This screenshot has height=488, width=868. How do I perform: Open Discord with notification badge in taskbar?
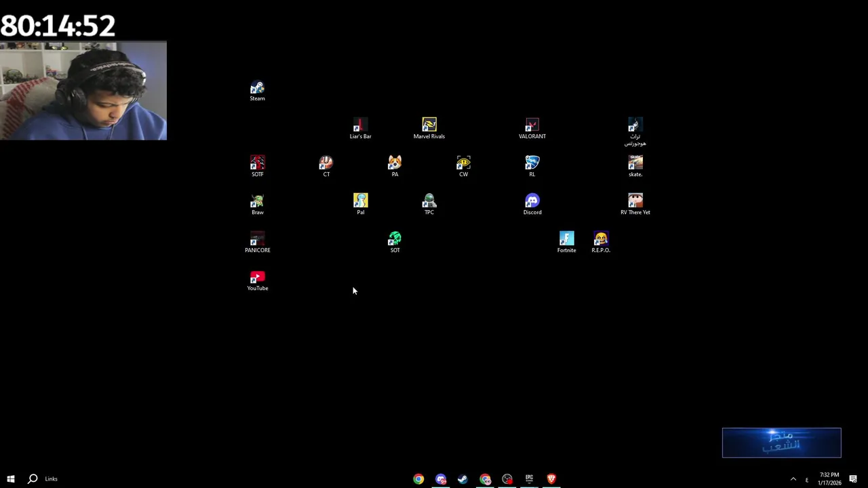click(441, 479)
